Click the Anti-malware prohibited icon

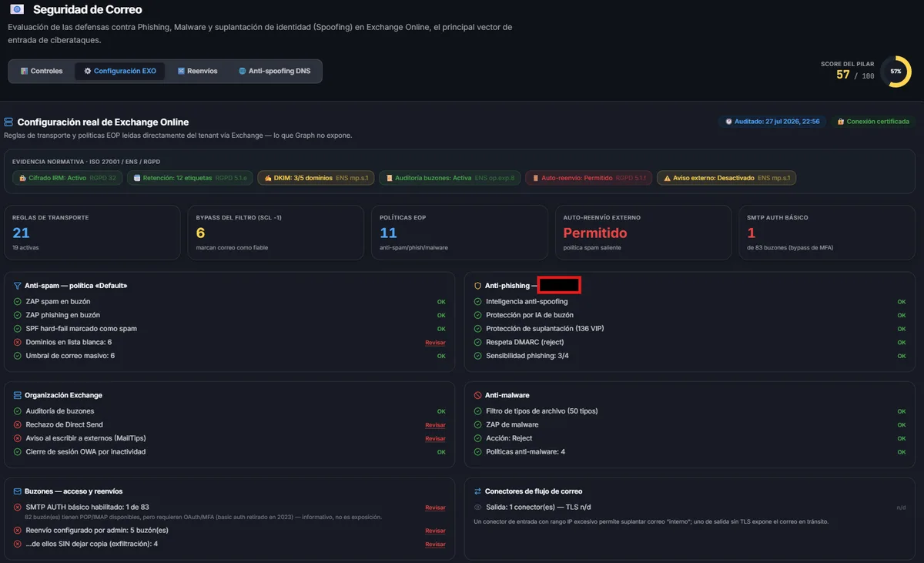pyautogui.click(x=477, y=395)
